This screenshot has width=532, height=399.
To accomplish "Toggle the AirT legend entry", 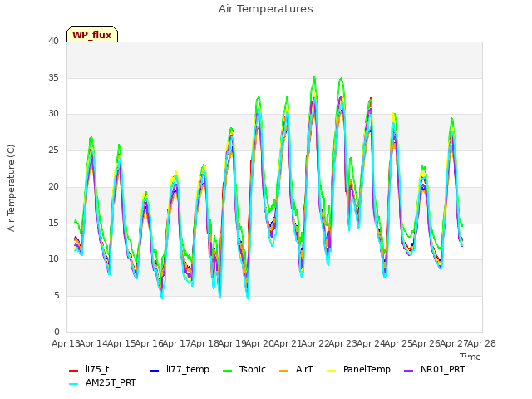I will click(x=296, y=369).
